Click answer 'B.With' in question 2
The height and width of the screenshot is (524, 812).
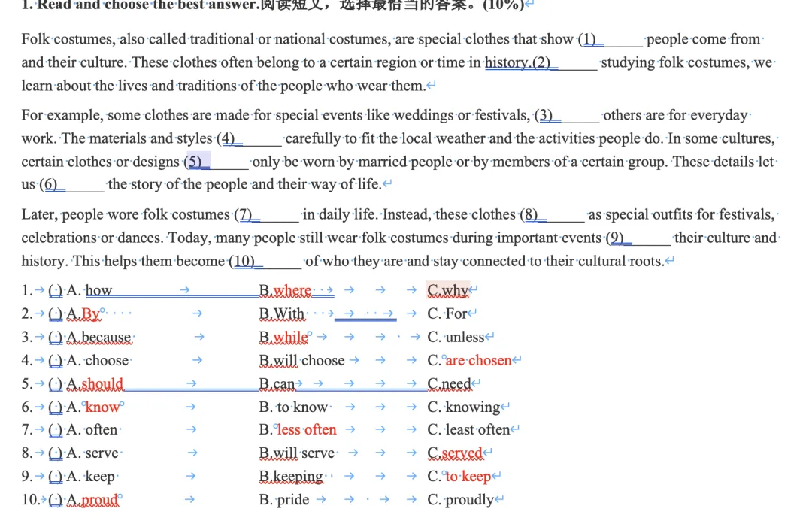point(282,313)
